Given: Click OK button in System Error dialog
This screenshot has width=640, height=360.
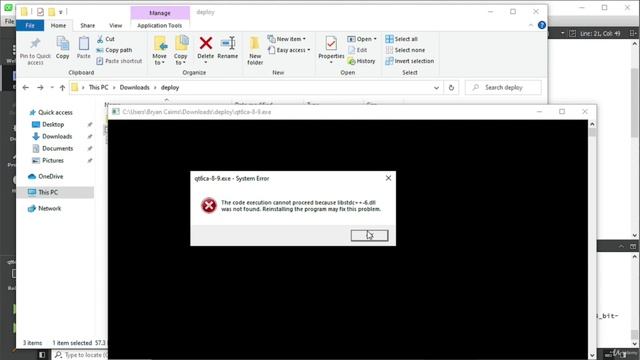Looking at the screenshot, I should pos(369,235).
